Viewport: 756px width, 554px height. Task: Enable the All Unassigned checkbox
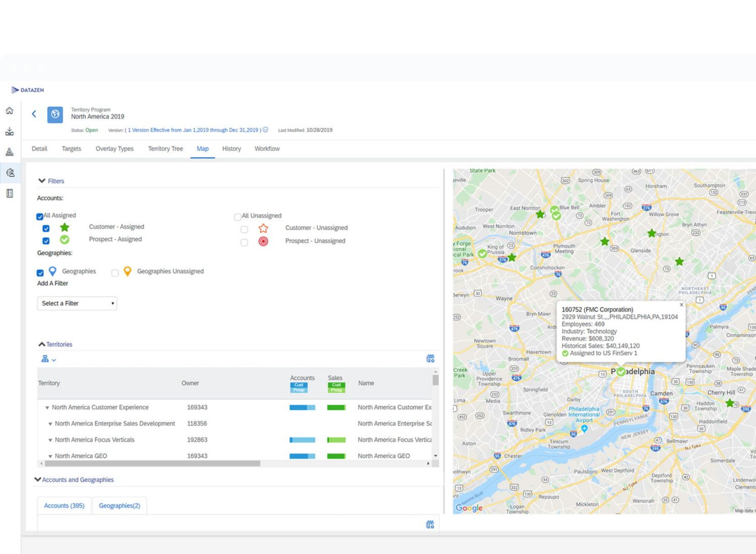237,217
